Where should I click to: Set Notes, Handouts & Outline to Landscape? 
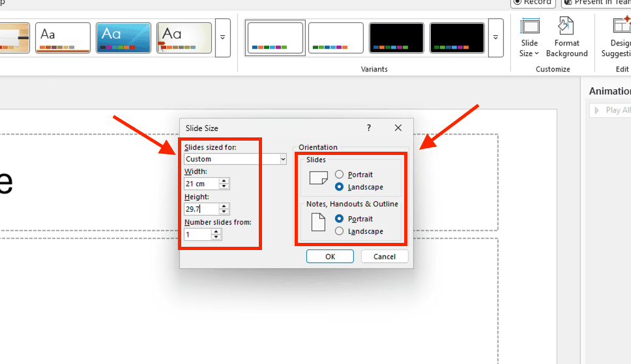coord(339,231)
